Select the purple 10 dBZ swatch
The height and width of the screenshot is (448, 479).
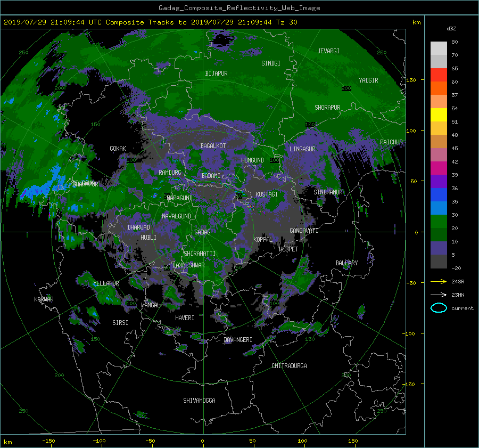pos(439,248)
